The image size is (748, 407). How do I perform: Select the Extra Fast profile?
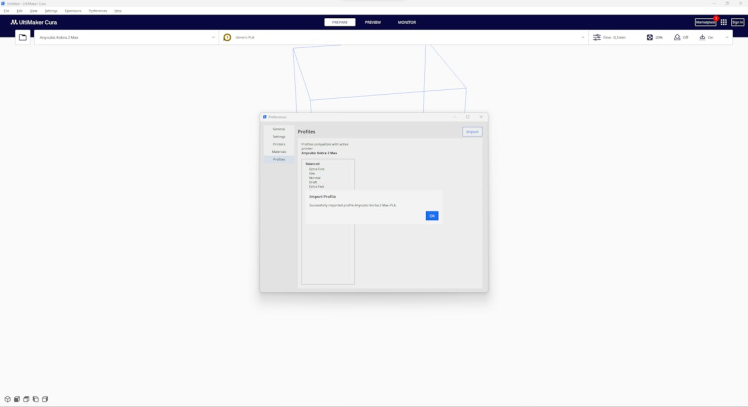[x=316, y=187]
